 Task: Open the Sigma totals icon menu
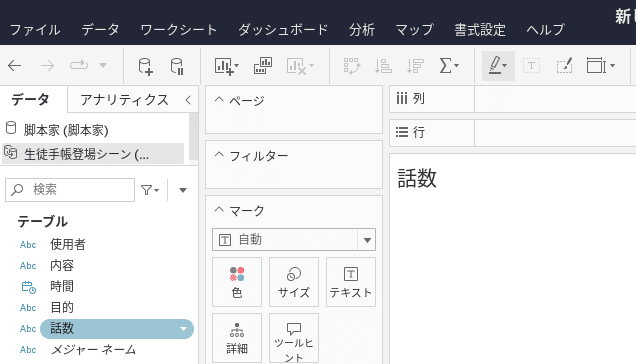point(449,65)
